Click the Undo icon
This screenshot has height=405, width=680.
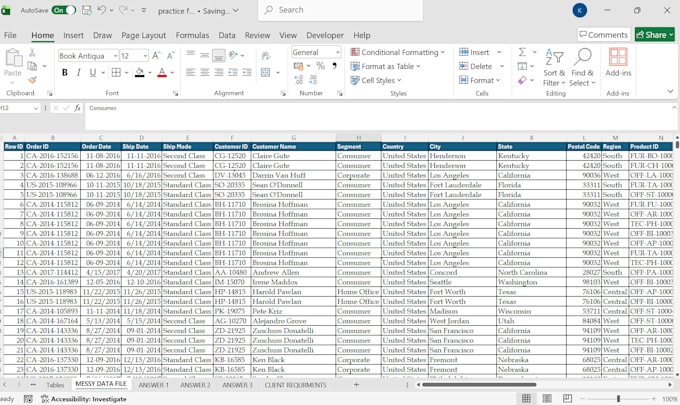pos(101,10)
